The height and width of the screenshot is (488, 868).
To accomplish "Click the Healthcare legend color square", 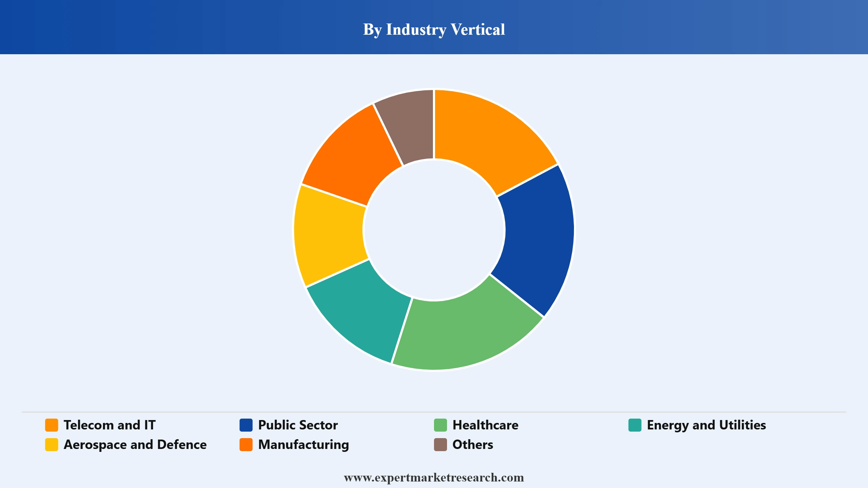I will (x=441, y=425).
